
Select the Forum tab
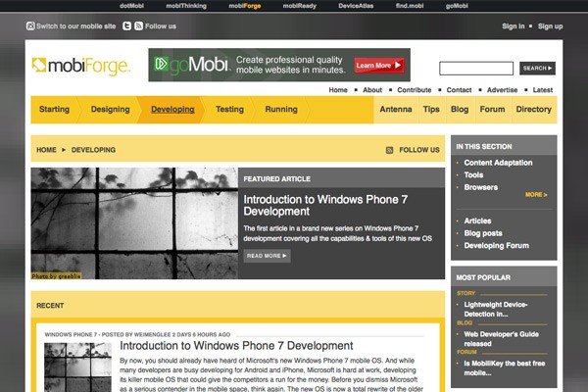tap(492, 109)
